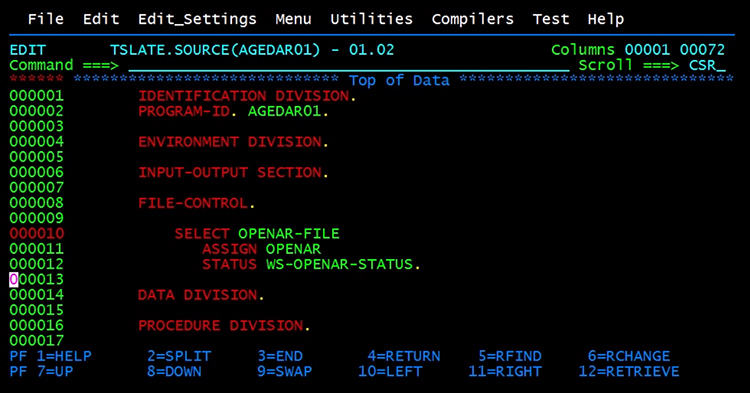Click line number 000008
Viewport: 750px width, 393px height.
point(37,203)
